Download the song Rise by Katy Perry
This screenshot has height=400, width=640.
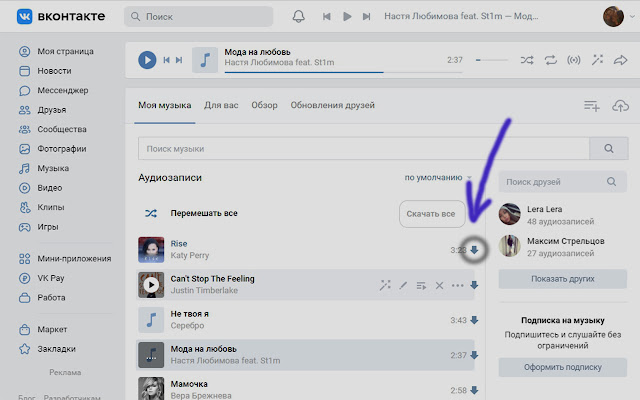pos(474,249)
